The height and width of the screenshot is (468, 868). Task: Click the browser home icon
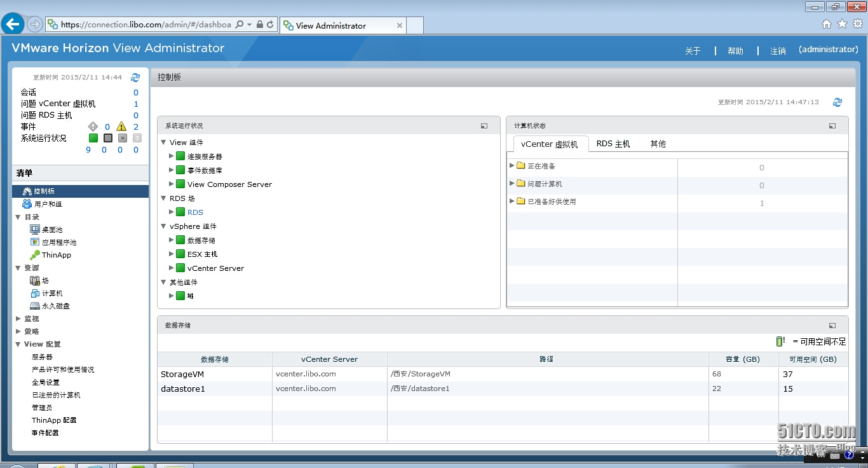pyautogui.click(x=827, y=24)
